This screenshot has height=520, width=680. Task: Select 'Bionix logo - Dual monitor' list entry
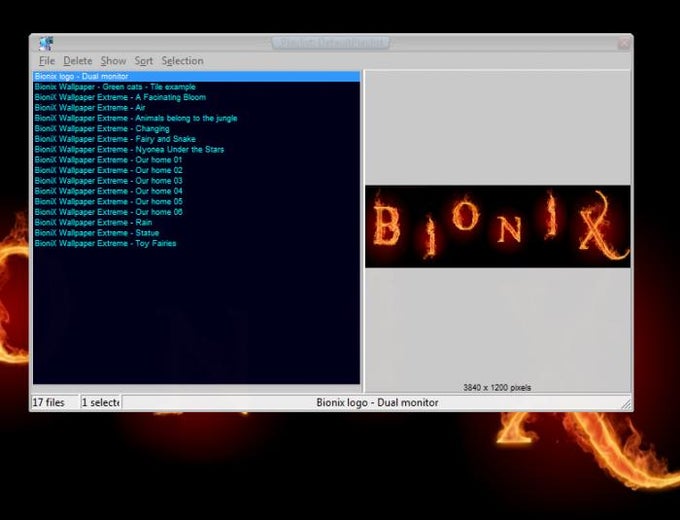pos(196,76)
